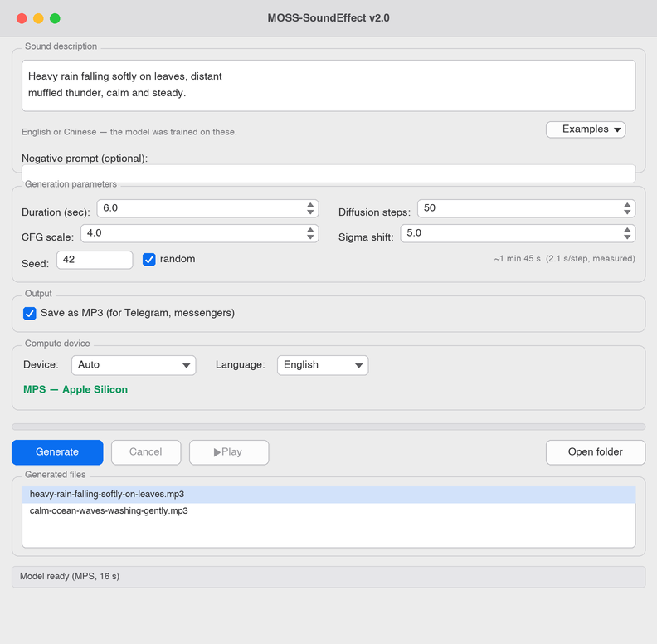Increase Sigma shift with up arrow
657x644 pixels.
pyautogui.click(x=627, y=230)
